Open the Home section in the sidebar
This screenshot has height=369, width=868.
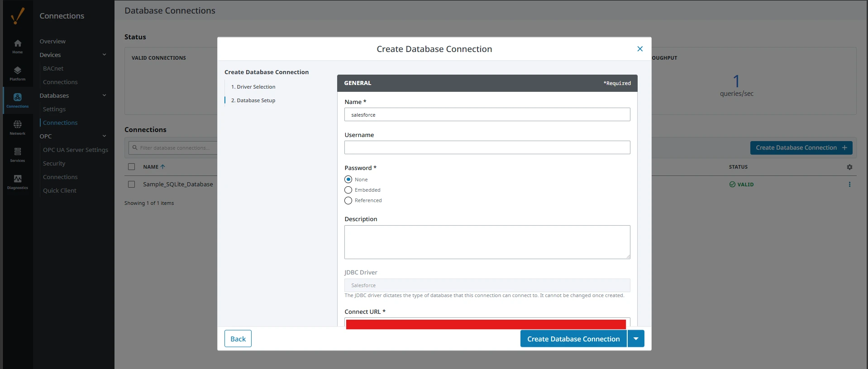[18, 46]
